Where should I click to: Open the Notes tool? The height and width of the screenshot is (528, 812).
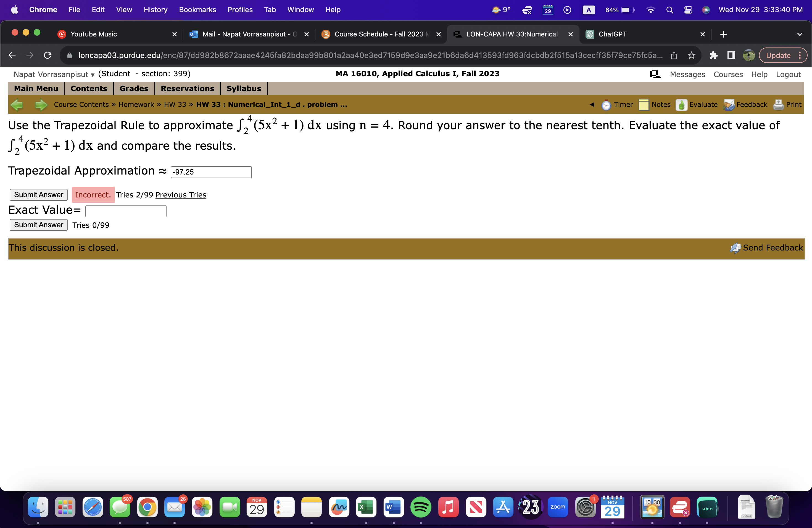point(655,105)
